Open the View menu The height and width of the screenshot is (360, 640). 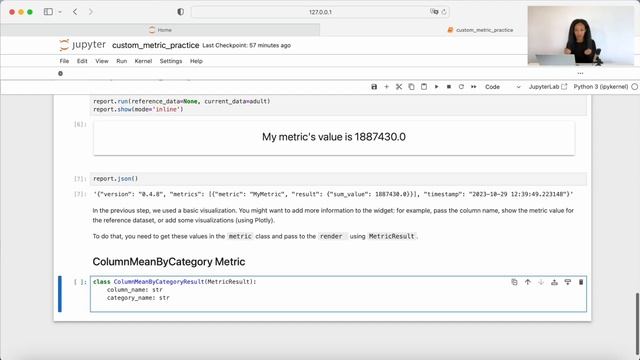click(x=102, y=61)
